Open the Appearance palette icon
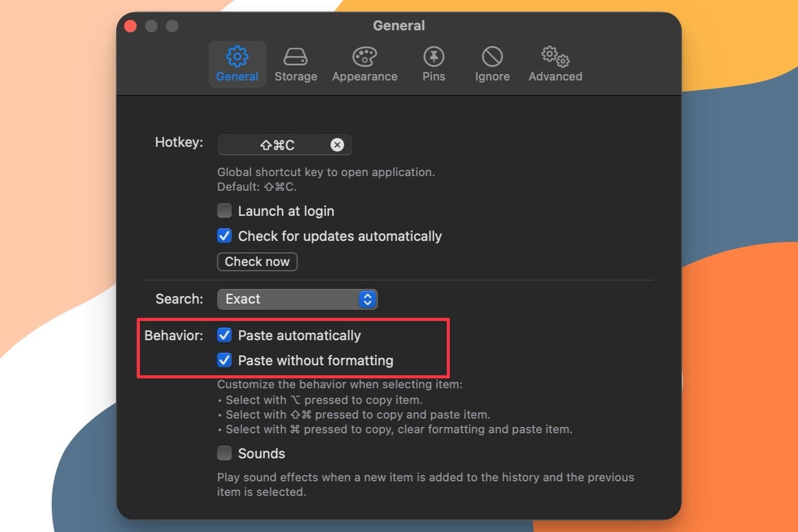The image size is (798, 532). (364, 56)
